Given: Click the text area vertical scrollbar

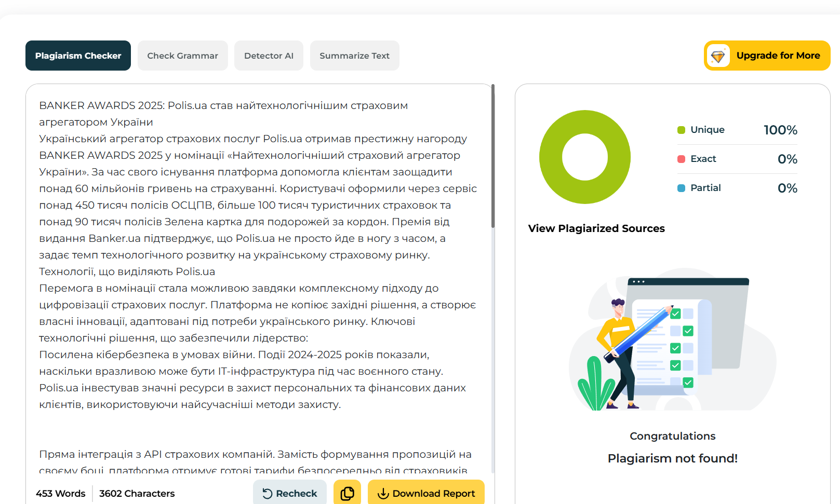Looking at the screenshot, I should click(493, 156).
